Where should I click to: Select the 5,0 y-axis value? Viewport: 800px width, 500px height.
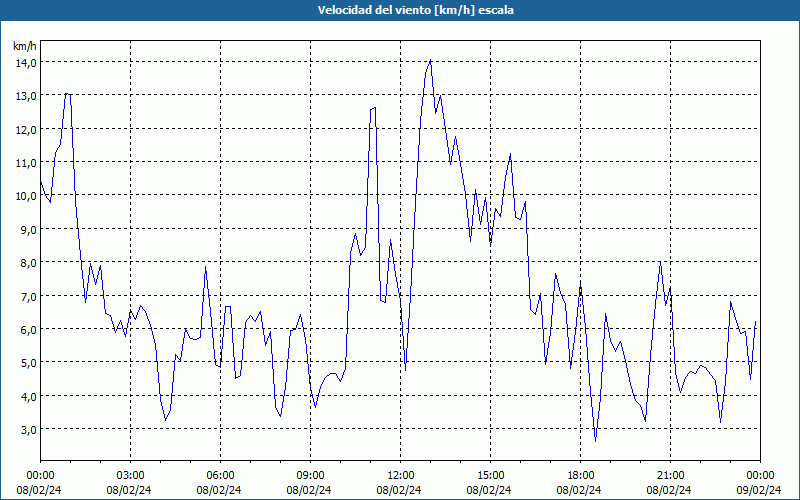click(29, 363)
